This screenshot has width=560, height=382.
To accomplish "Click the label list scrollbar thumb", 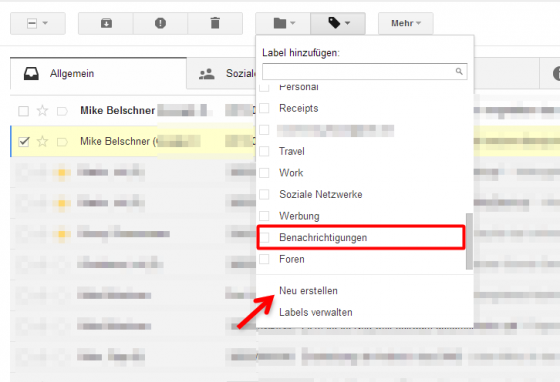I will [x=469, y=241].
